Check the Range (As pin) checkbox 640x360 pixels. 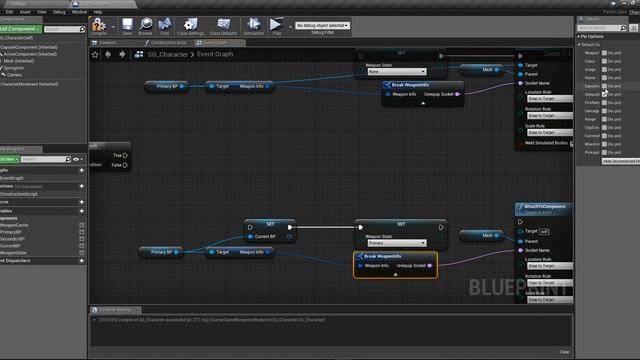point(604,119)
